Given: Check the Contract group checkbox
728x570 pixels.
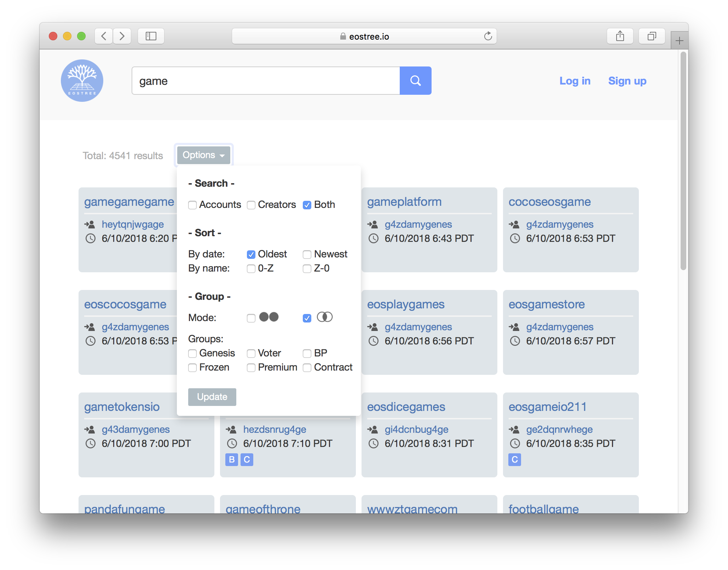Looking at the screenshot, I should point(307,368).
